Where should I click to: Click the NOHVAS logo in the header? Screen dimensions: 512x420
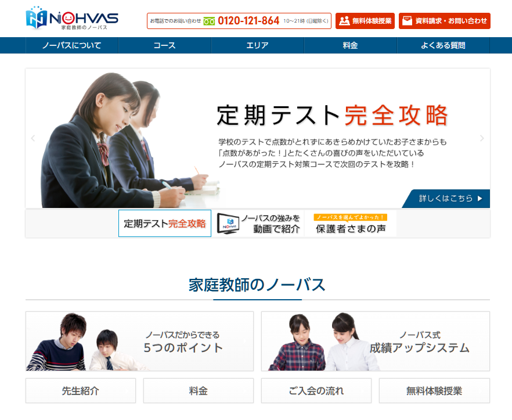coord(72,19)
